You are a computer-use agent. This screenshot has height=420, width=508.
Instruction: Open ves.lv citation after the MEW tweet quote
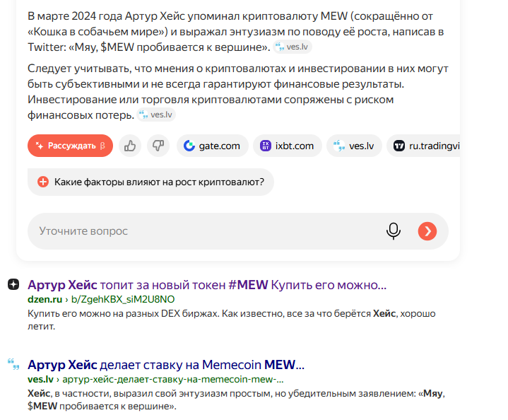[x=293, y=47]
